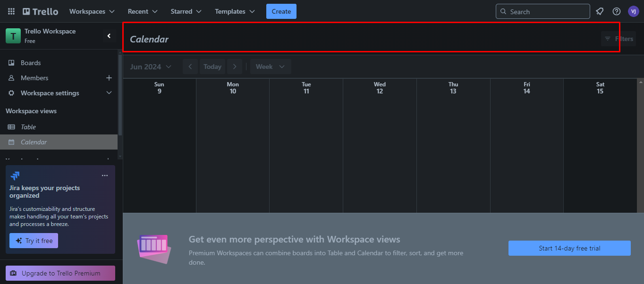The width and height of the screenshot is (644, 284).
Task: Click the Thu 13 column header
Action: pos(453,88)
